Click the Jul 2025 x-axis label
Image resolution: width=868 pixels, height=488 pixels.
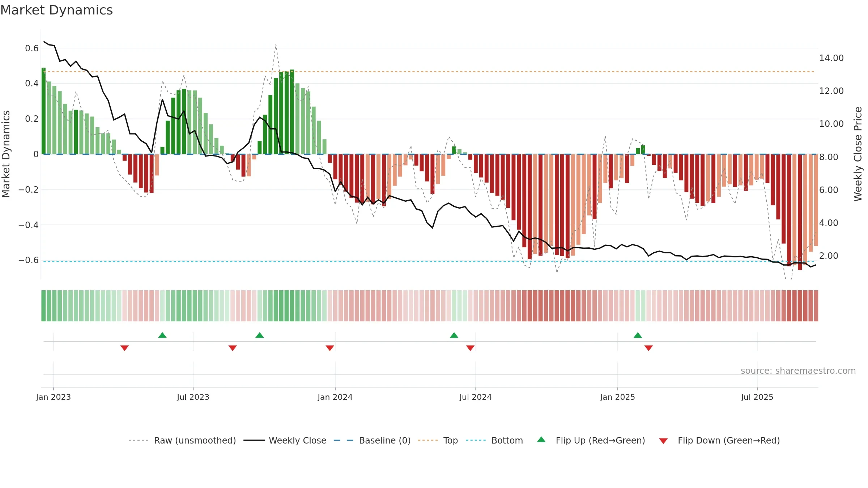(x=757, y=397)
